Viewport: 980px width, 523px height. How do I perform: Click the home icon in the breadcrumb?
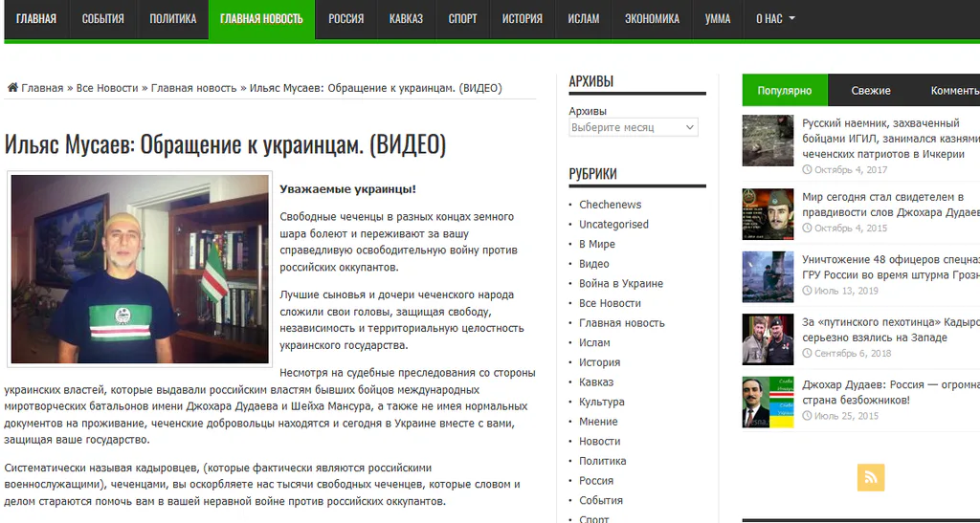coord(12,87)
